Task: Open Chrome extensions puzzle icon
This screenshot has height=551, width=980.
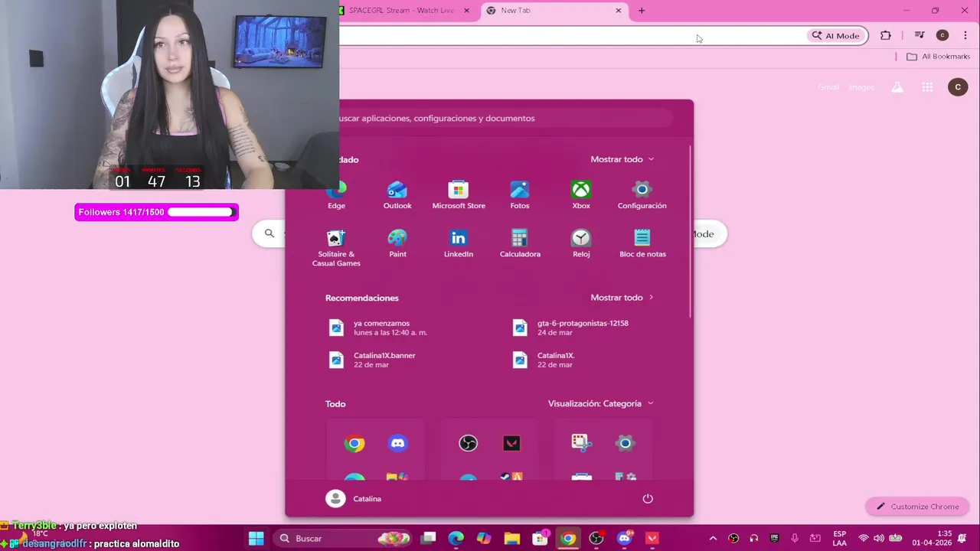Action: click(886, 36)
